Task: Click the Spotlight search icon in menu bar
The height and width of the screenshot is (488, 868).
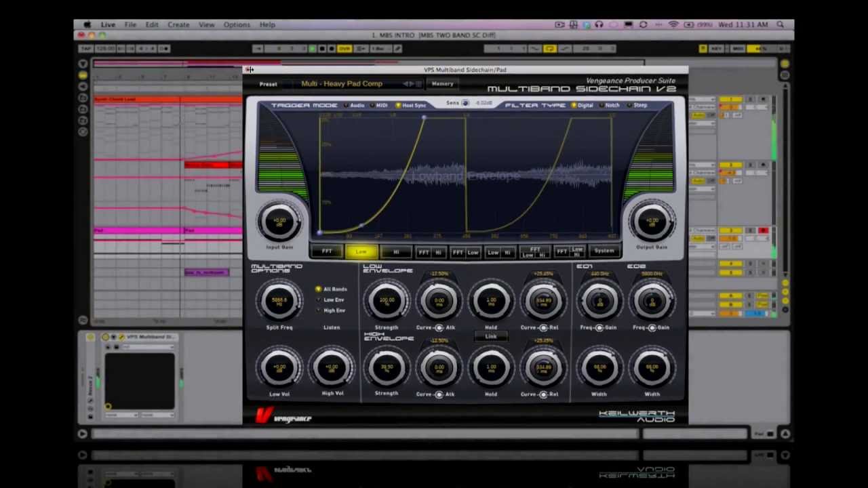Action: 781,25
